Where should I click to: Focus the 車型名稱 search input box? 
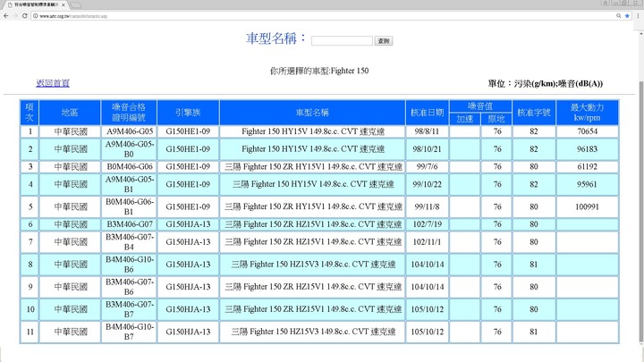(342, 40)
